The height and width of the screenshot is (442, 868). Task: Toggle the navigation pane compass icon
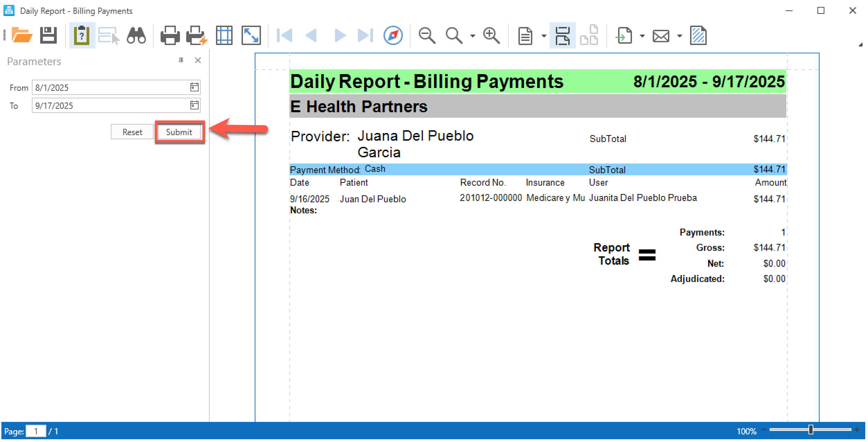393,35
